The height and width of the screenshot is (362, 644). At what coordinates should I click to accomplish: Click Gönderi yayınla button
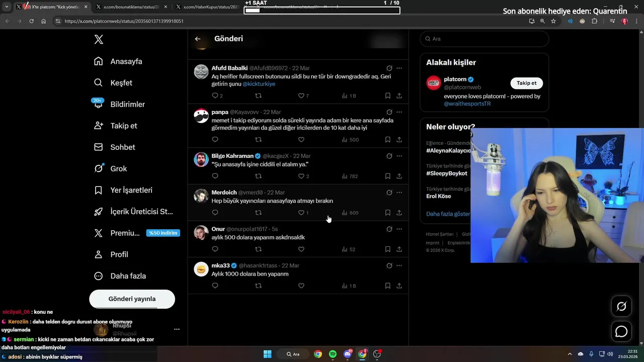point(132,299)
